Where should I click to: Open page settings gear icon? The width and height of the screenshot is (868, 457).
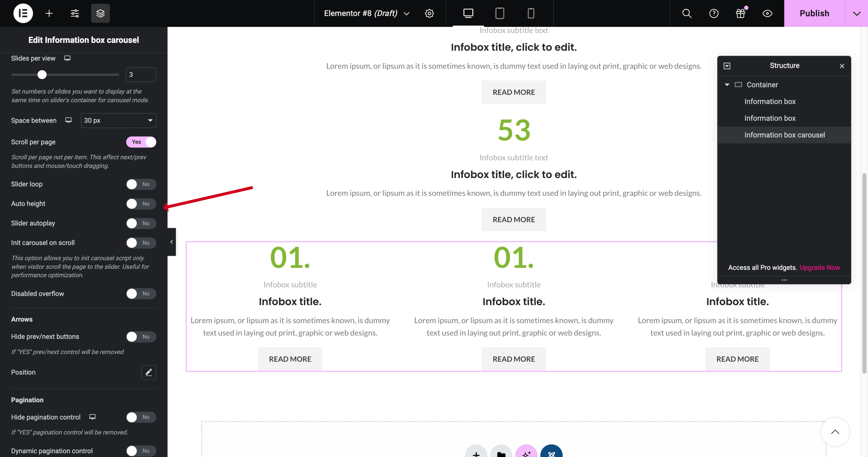[429, 13]
